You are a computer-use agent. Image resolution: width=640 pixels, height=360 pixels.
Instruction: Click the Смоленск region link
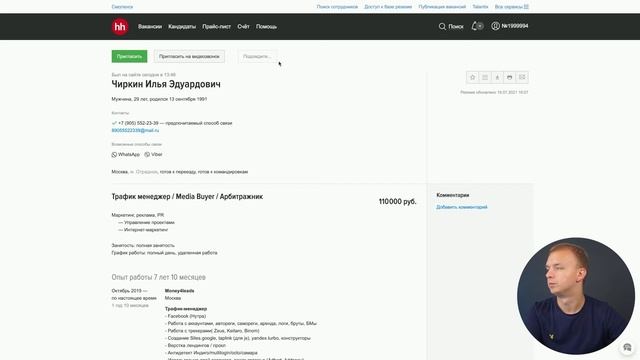(122, 7)
